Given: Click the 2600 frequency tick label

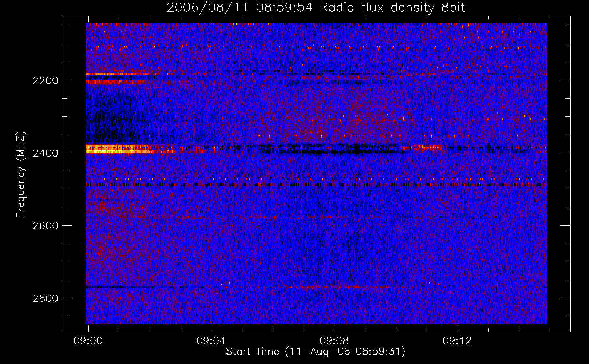Looking at the screenshot, I should (x=46, y=226).
